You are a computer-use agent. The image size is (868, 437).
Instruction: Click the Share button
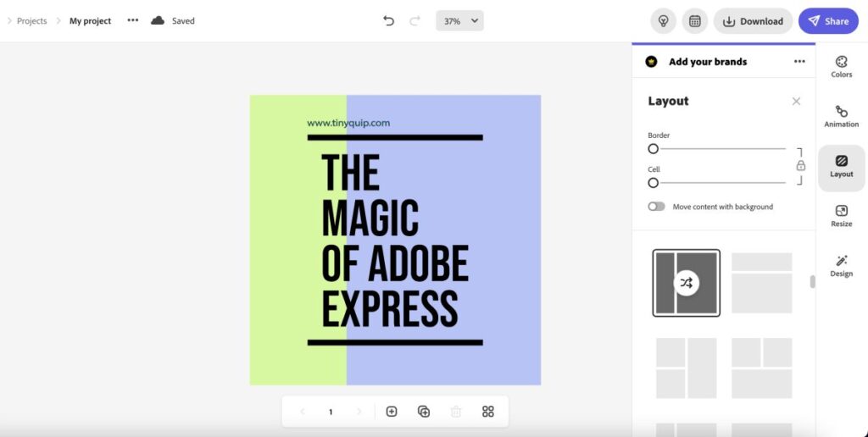(828, 21)
